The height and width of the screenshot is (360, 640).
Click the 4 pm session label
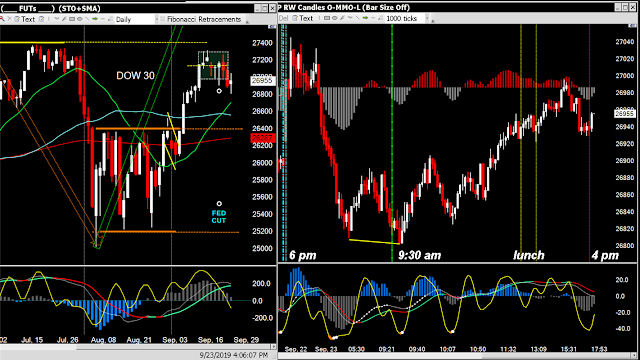(605, 256)
